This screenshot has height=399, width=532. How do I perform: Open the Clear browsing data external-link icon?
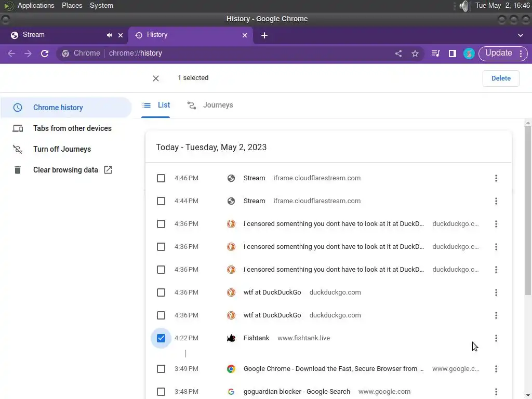[x=108, y=170]
